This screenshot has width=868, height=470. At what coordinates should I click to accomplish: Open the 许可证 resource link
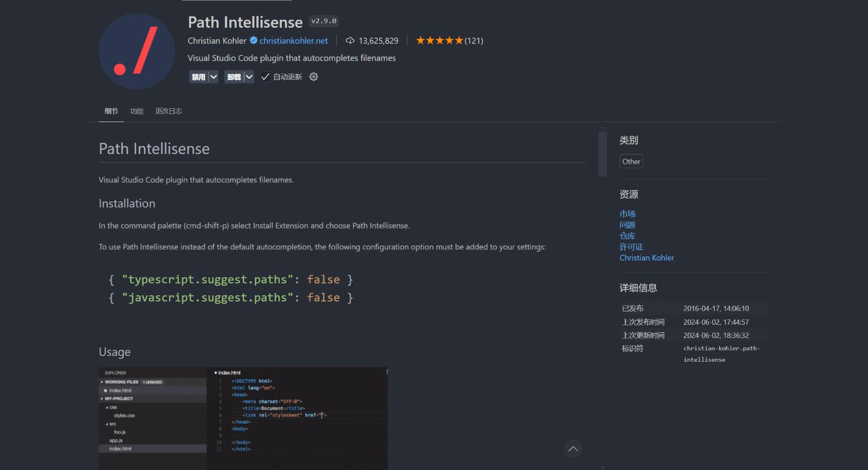(x=631, y=247)
